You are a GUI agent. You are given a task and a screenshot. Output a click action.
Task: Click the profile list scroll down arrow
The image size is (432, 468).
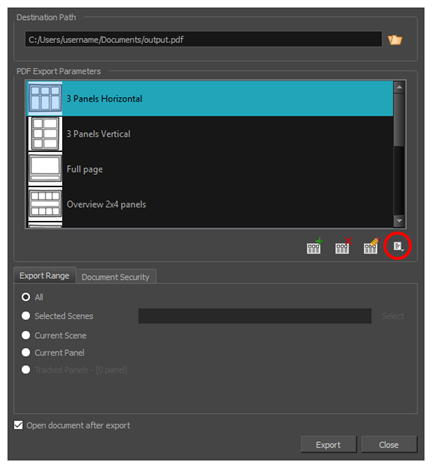click(x=399, y=220)
